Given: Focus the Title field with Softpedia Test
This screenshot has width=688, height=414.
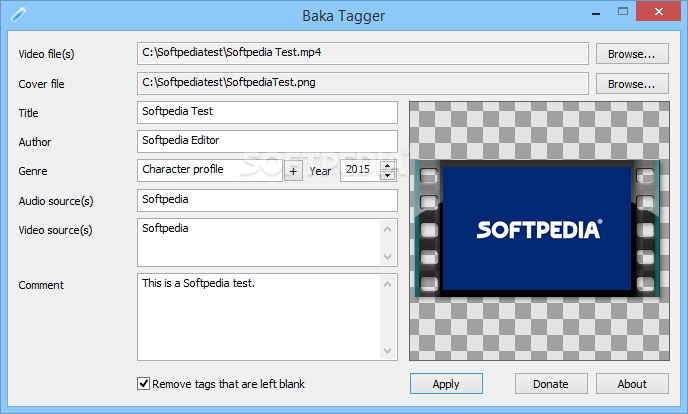Looking at the screenshot, I should 267,112.
